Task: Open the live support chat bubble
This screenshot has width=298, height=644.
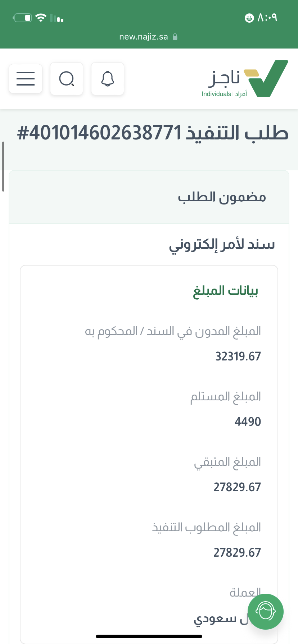Action: (266, 611)
